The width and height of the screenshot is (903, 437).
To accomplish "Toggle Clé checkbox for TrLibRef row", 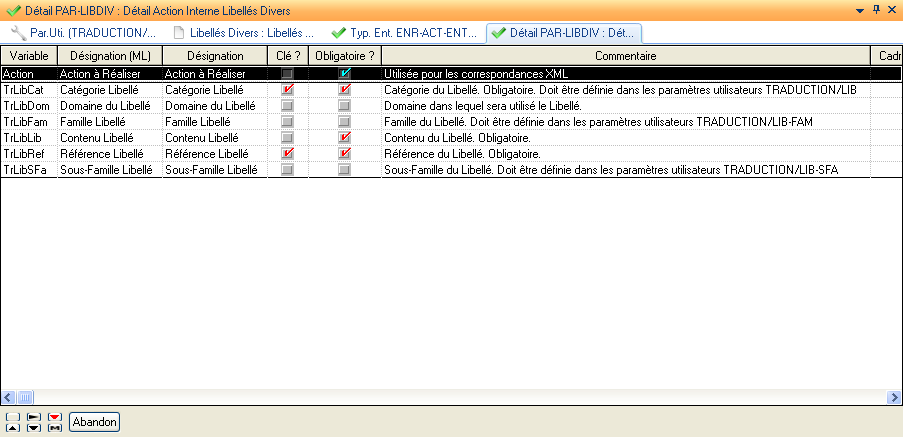I will [x=288, y=154].
